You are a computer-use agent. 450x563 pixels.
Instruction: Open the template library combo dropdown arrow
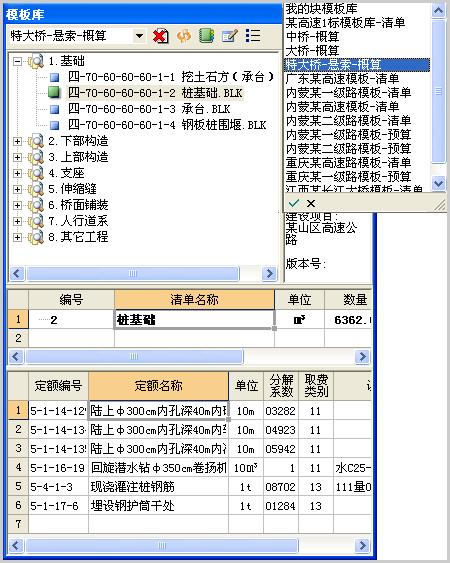click(139, 36)
